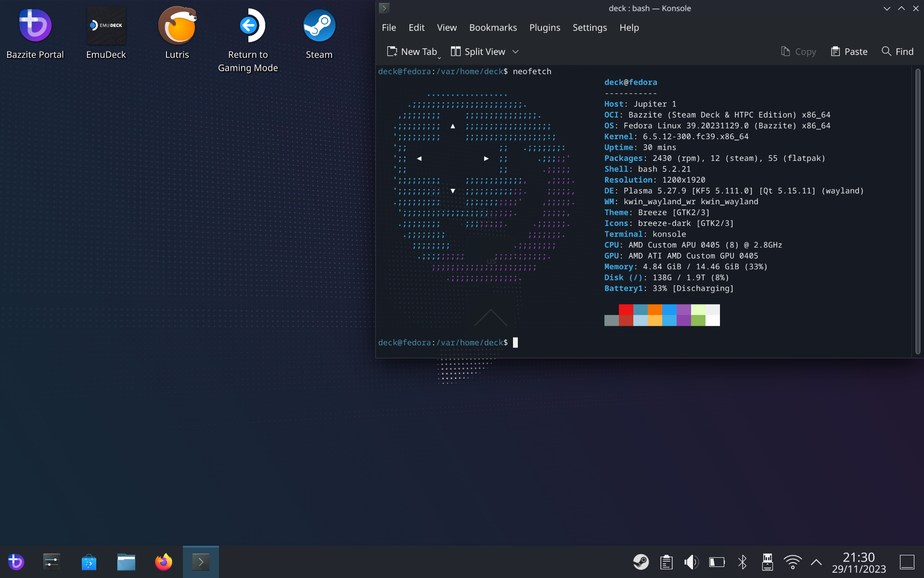Launch Firefox from the taskbar

click(x=164, y=562)
